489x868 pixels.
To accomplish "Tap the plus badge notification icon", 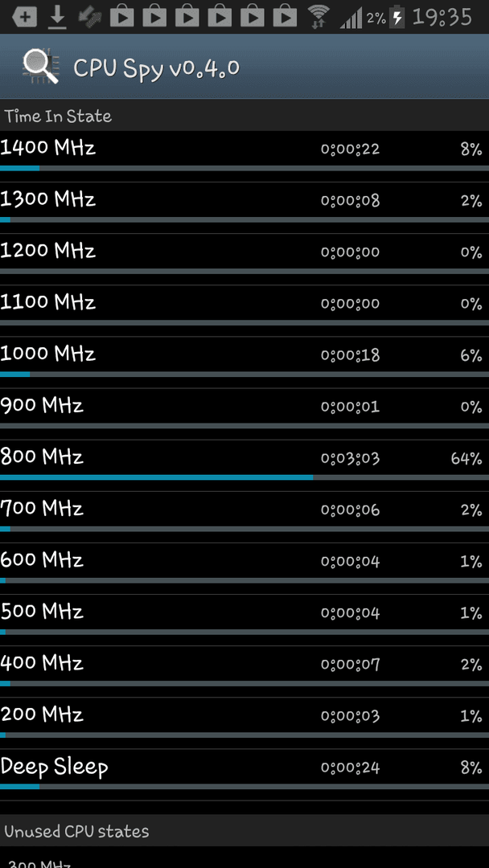I will coord(24,17).
